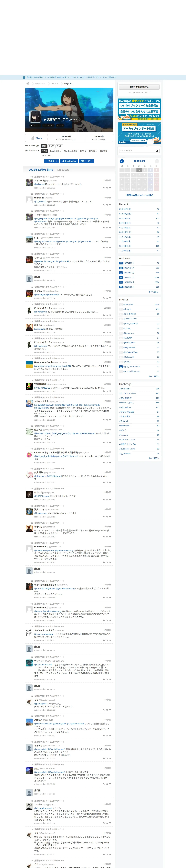Open ツイート in the breadcrumb
The height and width of the screenshot is (868, 186).
(x=55, y=84)
